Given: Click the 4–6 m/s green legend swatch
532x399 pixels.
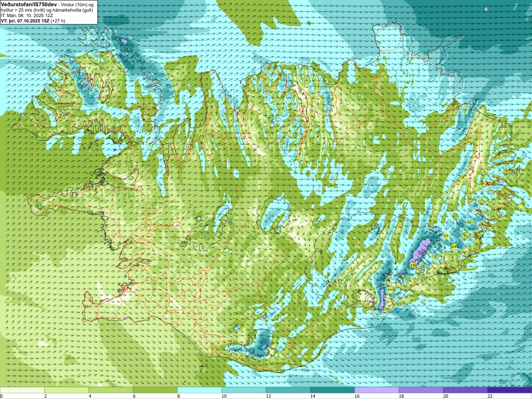Looking at the screenshot, I should tap(111, 390).
